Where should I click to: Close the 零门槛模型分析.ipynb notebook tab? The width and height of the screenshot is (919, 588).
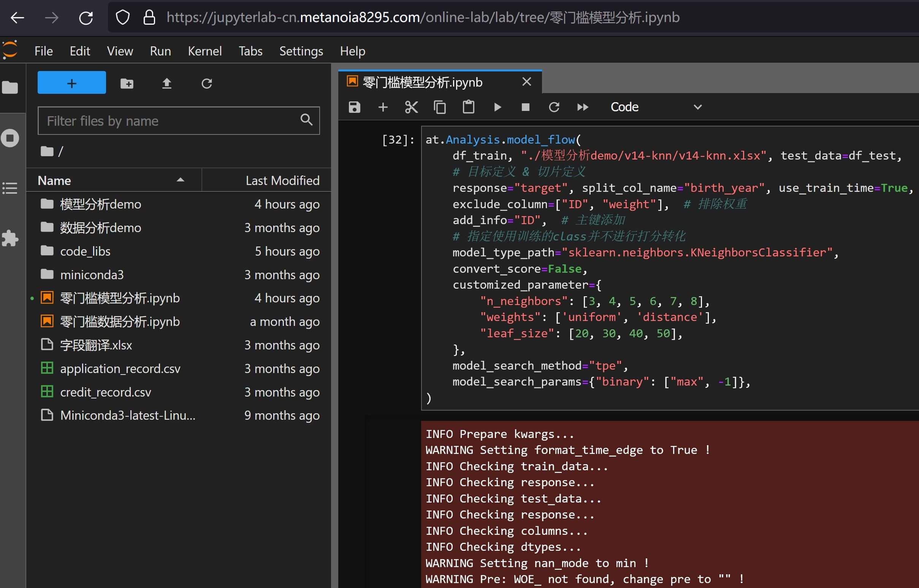click(x=527, y=82)
